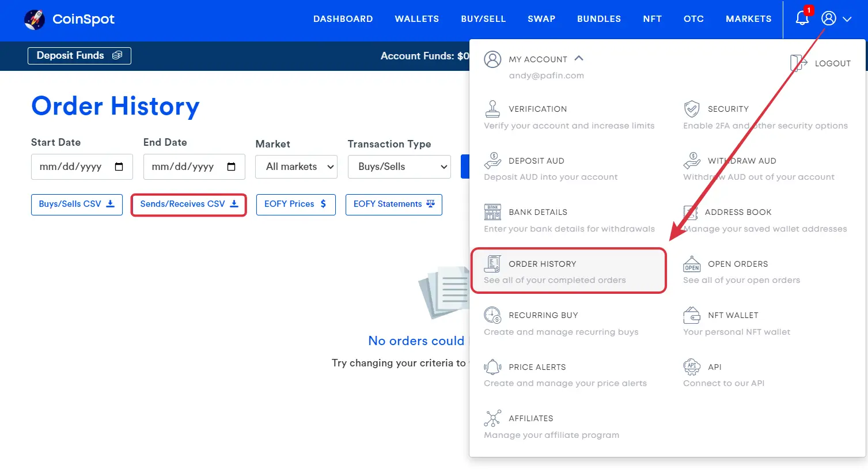Download Sends/Receives CSV
This screenshot has height=473, width=868.
pyautogui.click(x=189, y=205)
